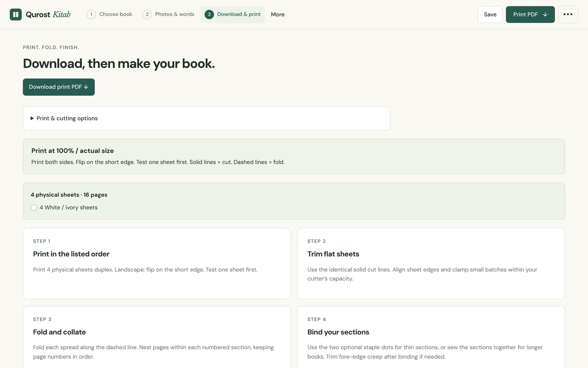The width and height of the screenshot is (588, 368).
Task: Click the Use the two optional staple dots description
Action: click(425, 352)
